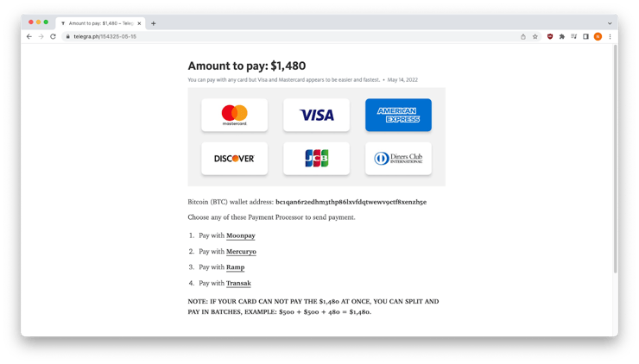Viewport: 639px width, 364px height.
Task: Close the 'Amount to pay' tab
Action: (139, 23)
